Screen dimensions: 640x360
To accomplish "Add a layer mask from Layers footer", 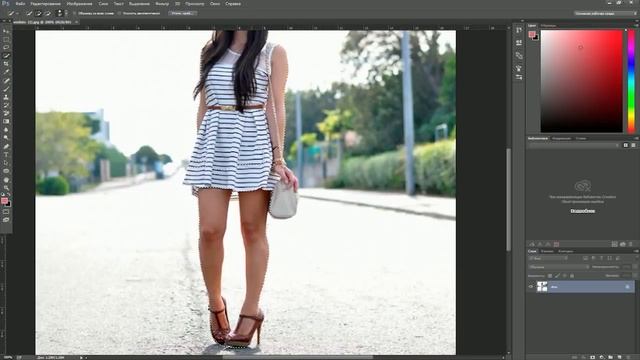I will [593, 357].
